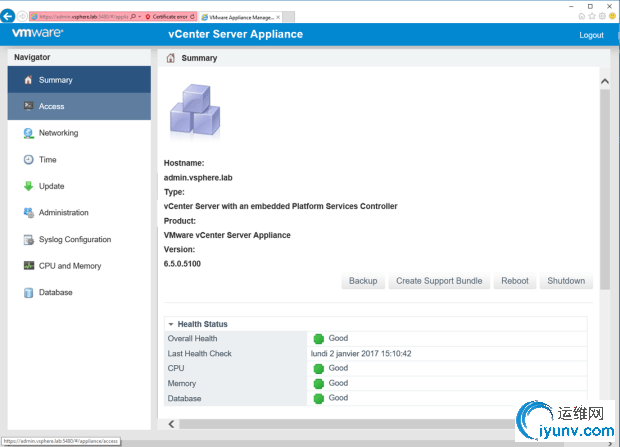620x447 pixels.
Task: Click the appliance cubes image
Action: pos(195,111)
